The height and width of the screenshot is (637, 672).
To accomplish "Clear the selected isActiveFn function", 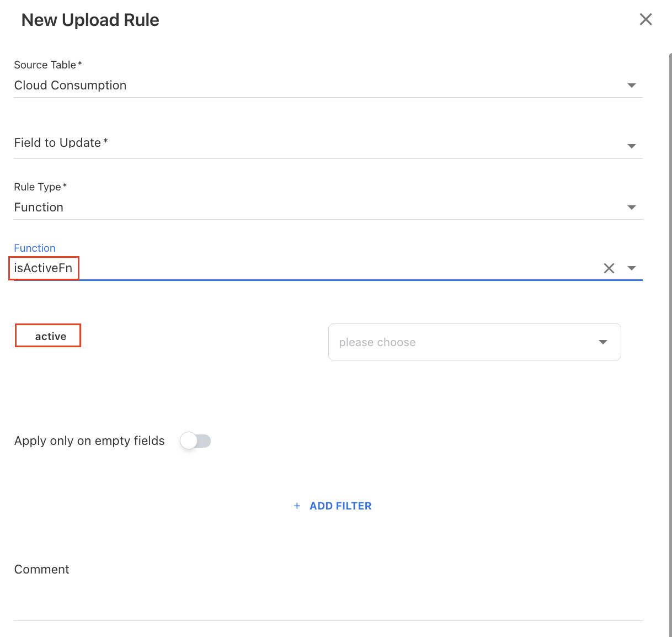I will pos(609,268).
